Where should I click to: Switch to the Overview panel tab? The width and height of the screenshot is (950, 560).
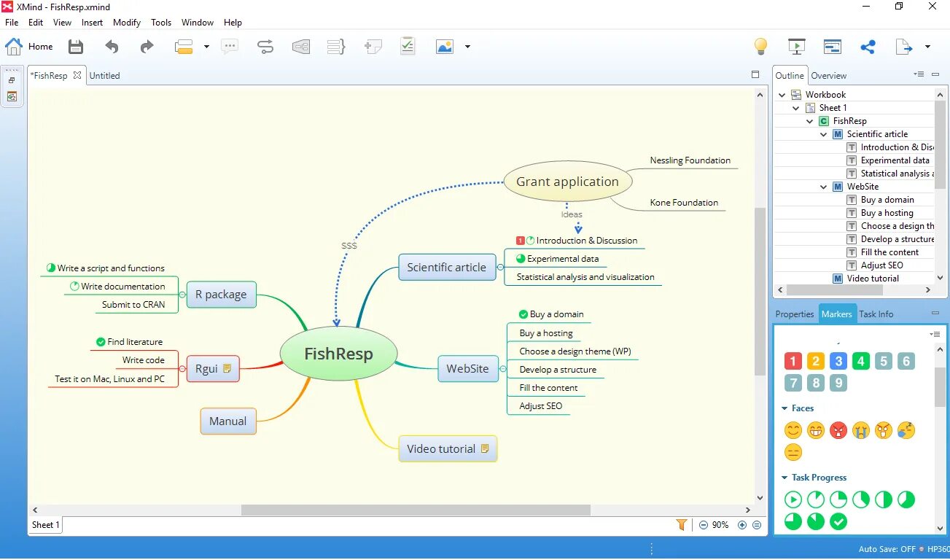coord(829,76)
